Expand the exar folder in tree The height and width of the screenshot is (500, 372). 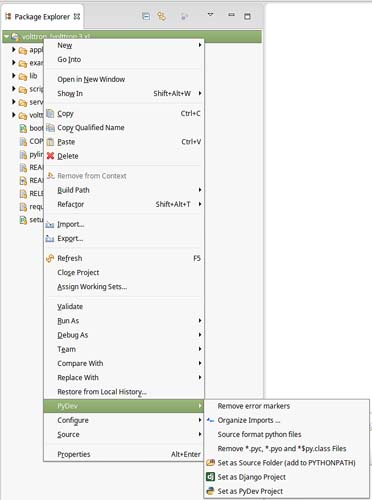click(x=14, y=62)
